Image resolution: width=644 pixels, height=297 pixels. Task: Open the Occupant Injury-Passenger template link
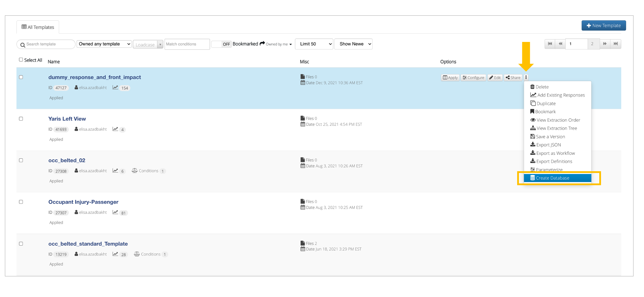83,202
